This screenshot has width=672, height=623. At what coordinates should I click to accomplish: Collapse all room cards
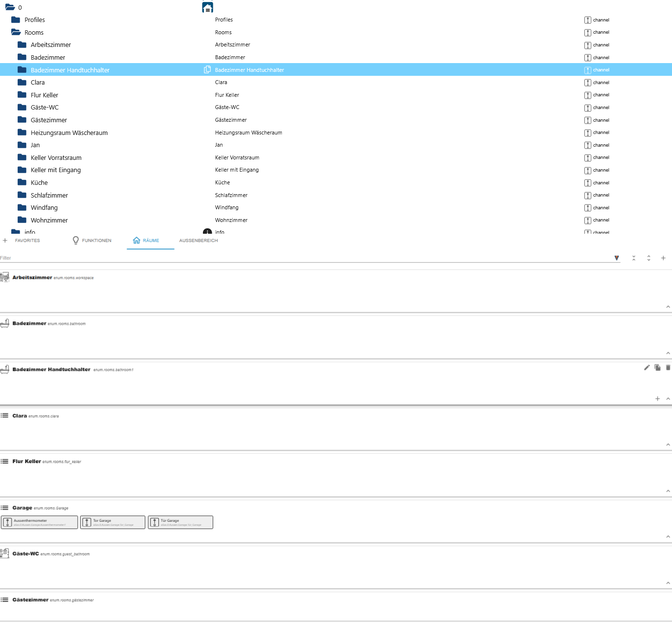click(634, 258)
